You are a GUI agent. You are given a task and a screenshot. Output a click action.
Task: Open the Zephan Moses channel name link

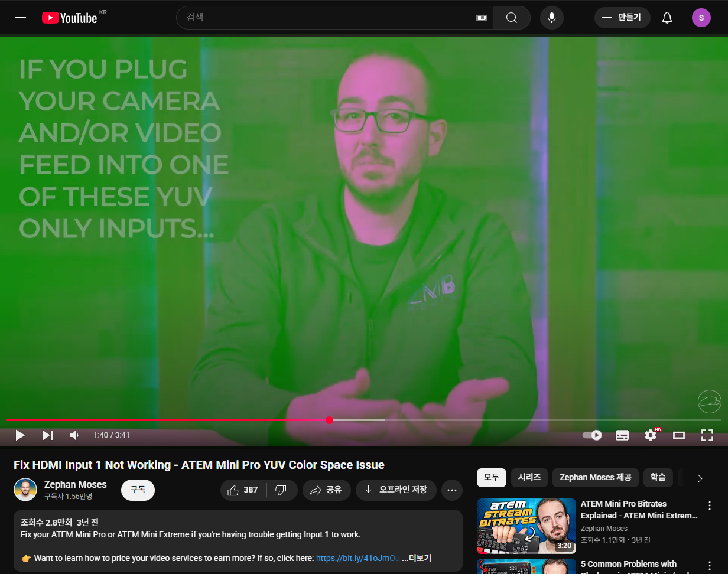(x=76, y=484)
